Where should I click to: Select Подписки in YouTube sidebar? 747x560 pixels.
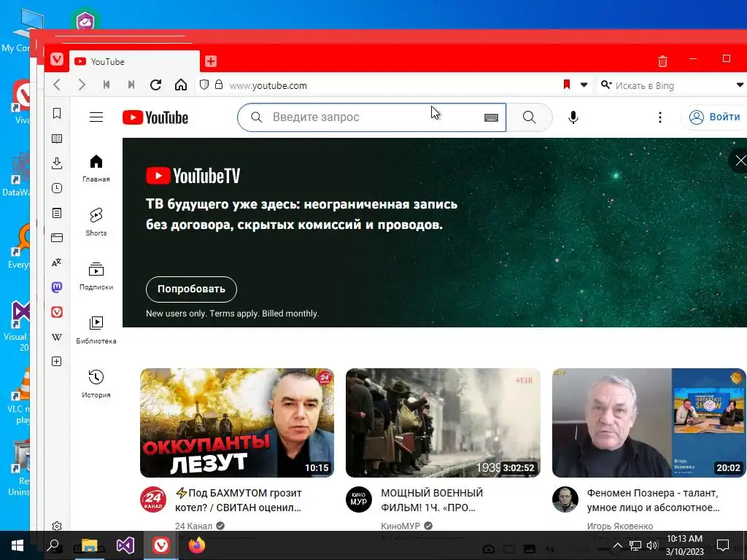tap(96, 276)
